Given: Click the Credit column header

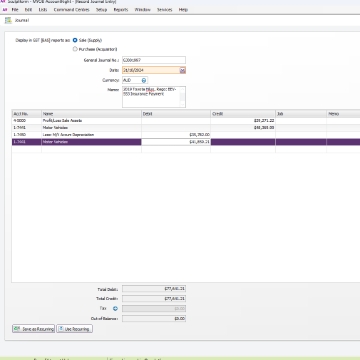Looking at the screenshot, I should [243, 114].
